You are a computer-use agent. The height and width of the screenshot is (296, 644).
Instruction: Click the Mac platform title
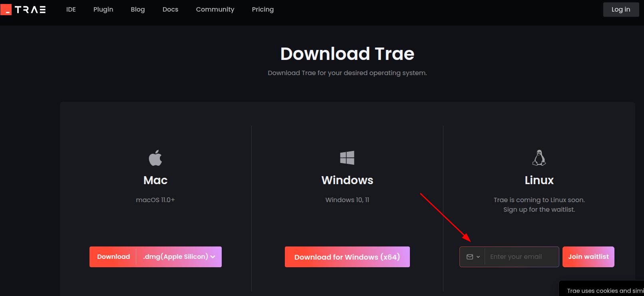point(155,180)
